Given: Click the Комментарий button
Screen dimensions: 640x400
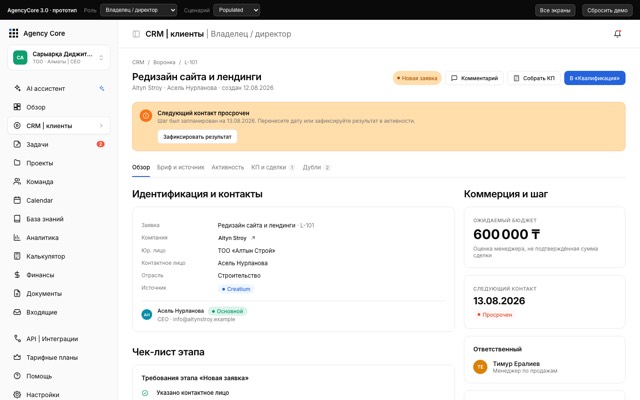Looking at the screenshot, I should point(474,78).
